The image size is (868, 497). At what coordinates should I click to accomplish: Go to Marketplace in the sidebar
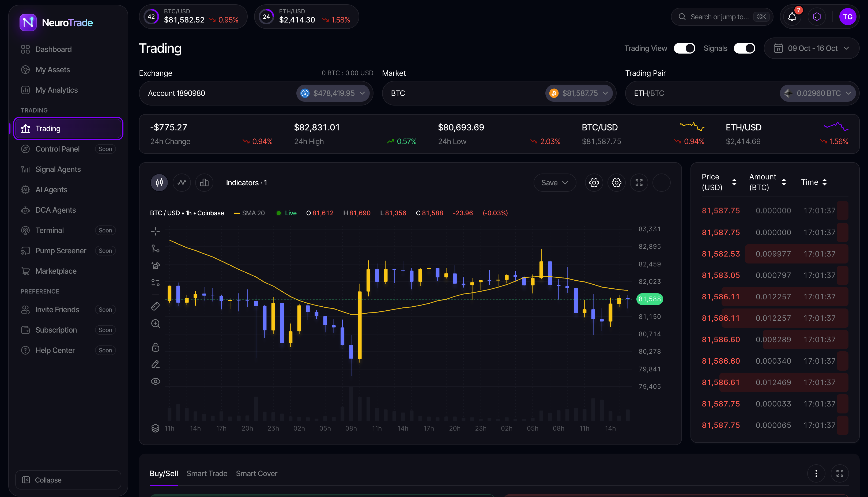[68, 271]
